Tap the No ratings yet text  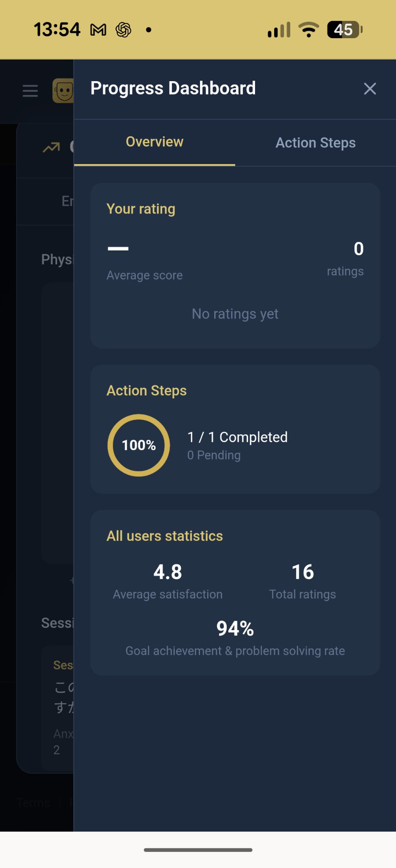tap(235, 314)
